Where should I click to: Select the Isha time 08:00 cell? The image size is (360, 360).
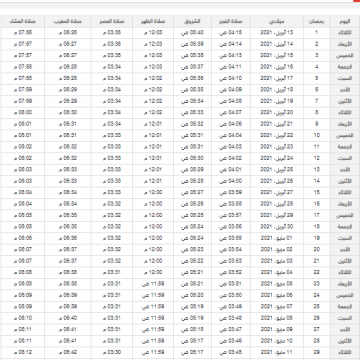pos(23,113)
